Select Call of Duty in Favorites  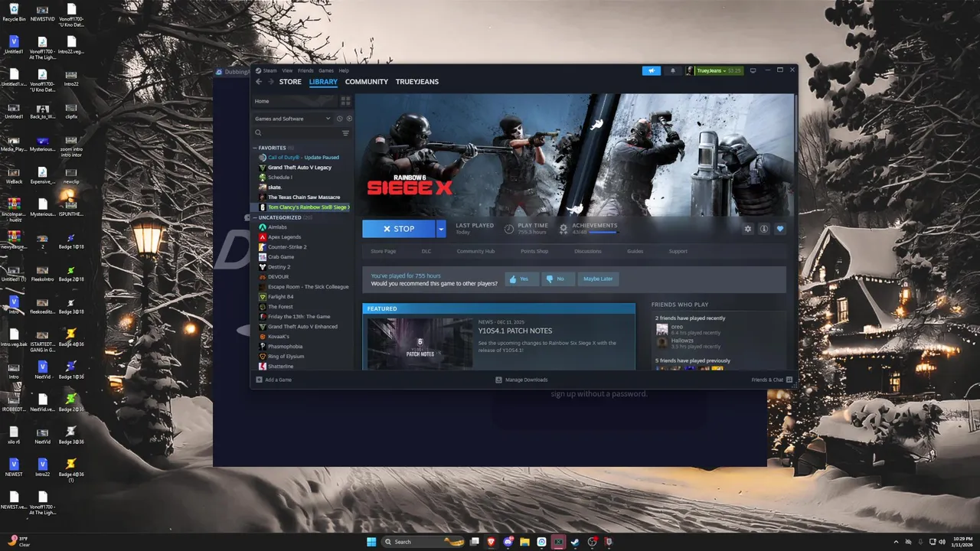click(303, 158)
